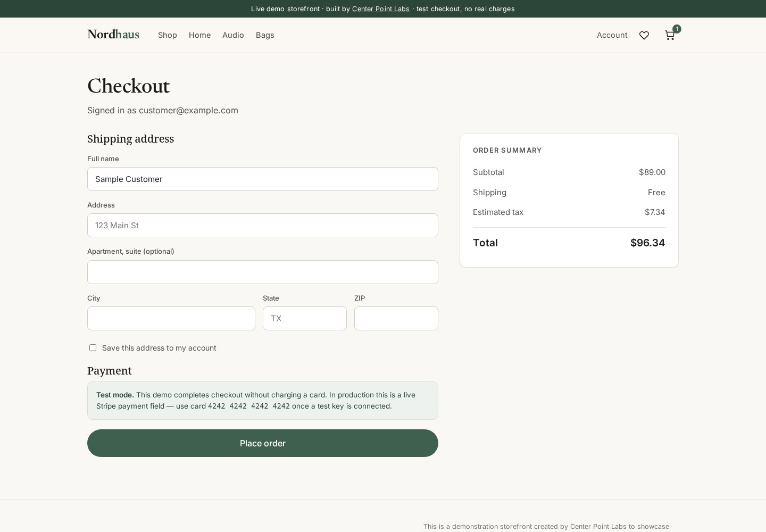Open the wishlist heart icon
This screenshot has width=766, height=532.
[644, 35]
